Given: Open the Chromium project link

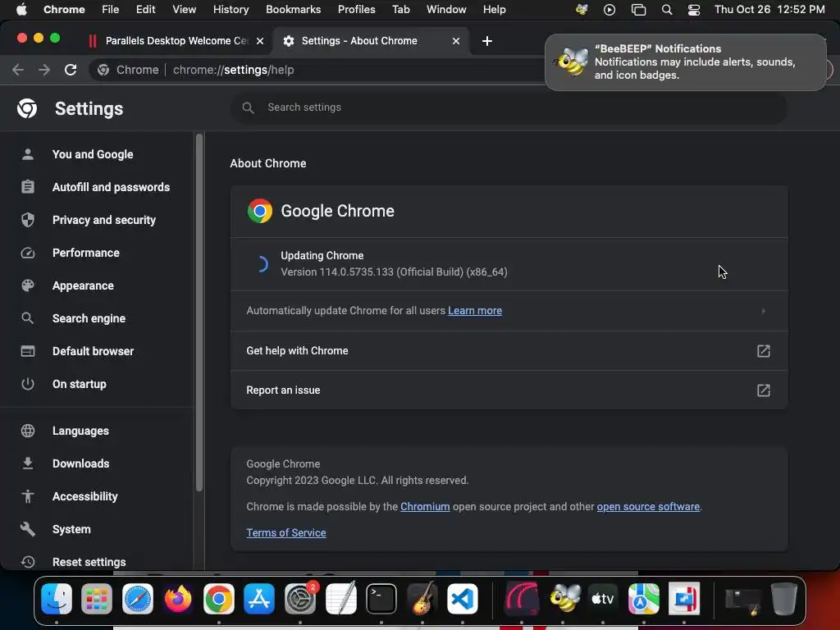Looking at the screenshot, I should pos(425,507).
